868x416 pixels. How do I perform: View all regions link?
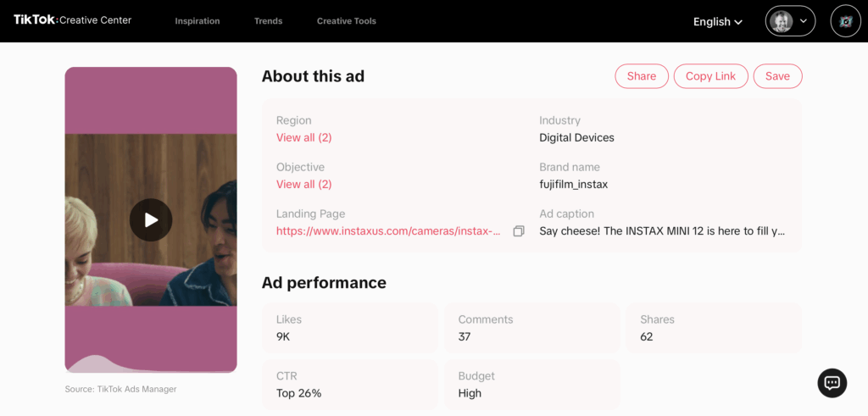click(304, 138)
